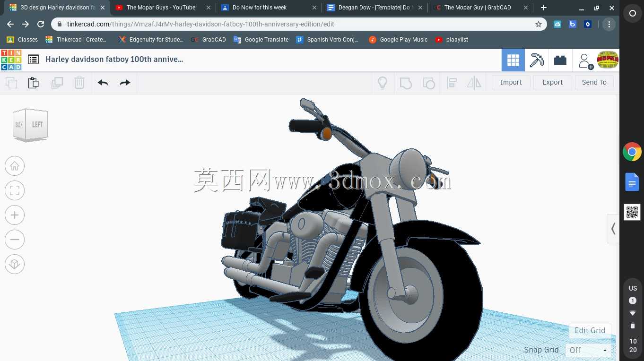The image size is (644, 361).
Task: Undo the last action
Action: [x=103, y=83]
